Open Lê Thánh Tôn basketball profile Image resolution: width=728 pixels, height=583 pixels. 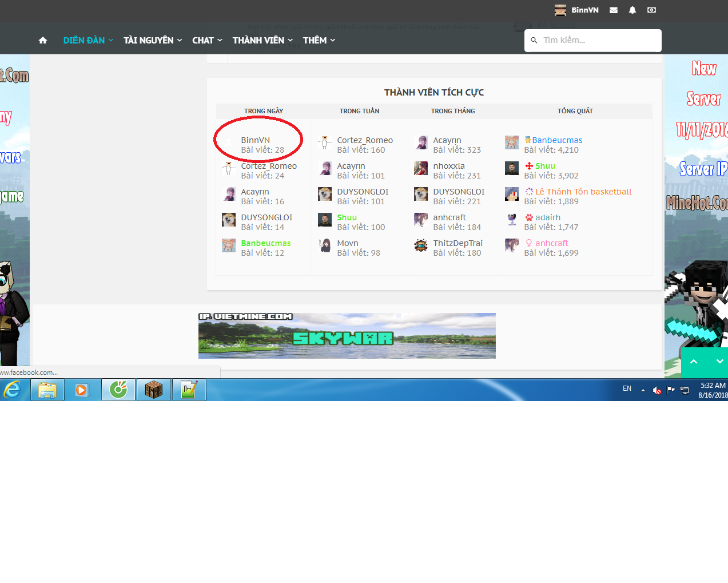(583, 192)
